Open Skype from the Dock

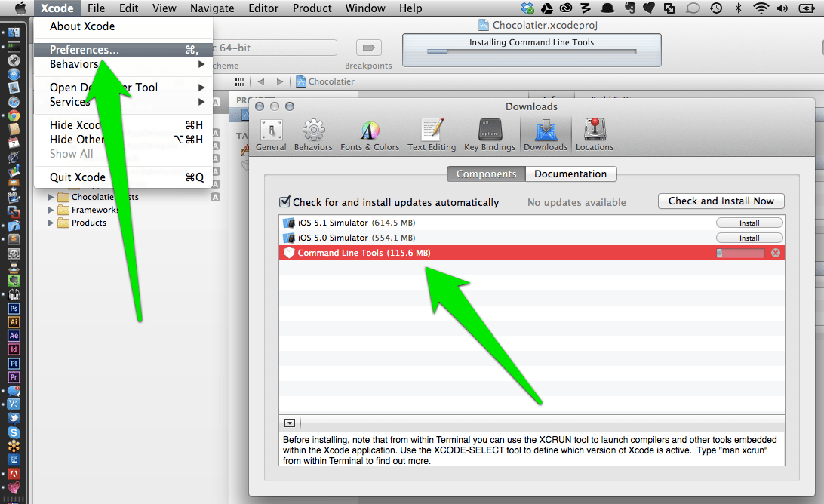click(x=14, y=432)
